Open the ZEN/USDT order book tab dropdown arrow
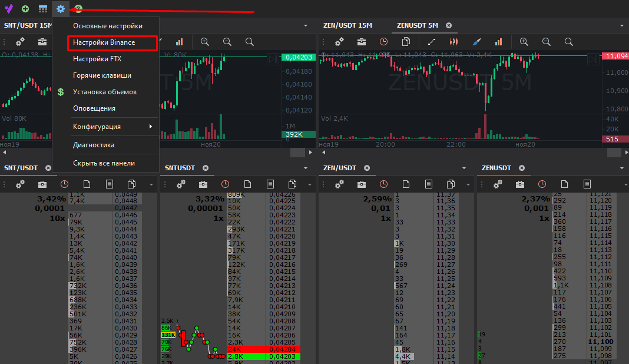 point(464,168)
